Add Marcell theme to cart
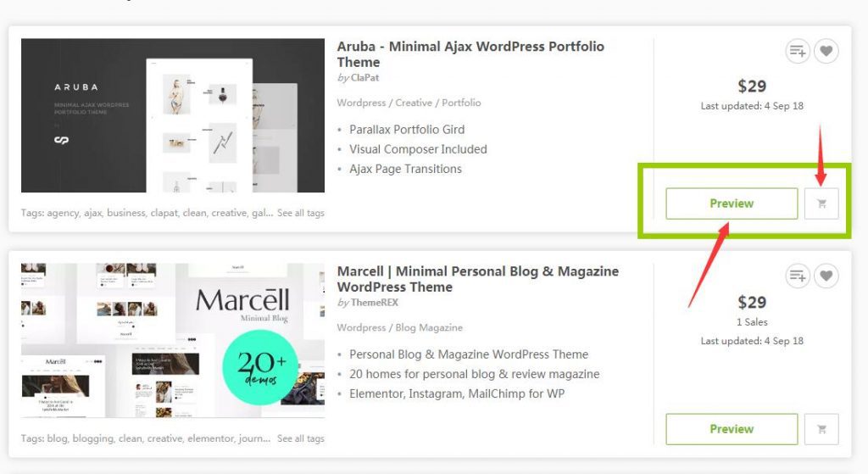This screenshot has height=474, width=868. pos(821,429)
